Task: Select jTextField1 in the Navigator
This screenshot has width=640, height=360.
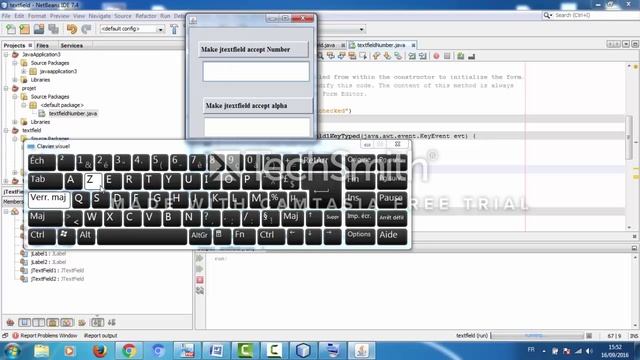Action: pyautogui.click(x=57, y=271)
